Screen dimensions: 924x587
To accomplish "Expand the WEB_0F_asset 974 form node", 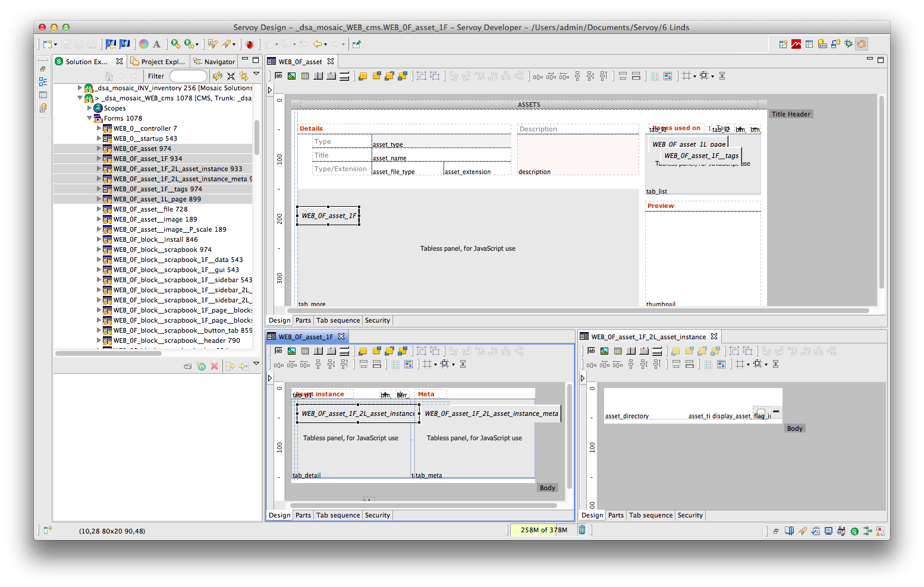I will pos(99,149).
